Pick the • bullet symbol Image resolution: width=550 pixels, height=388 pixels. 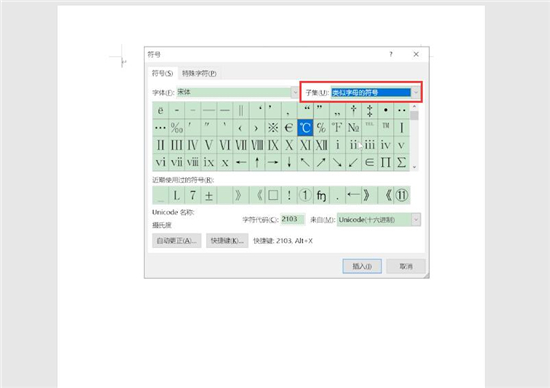pyautogui.click(x=385, y=111)
